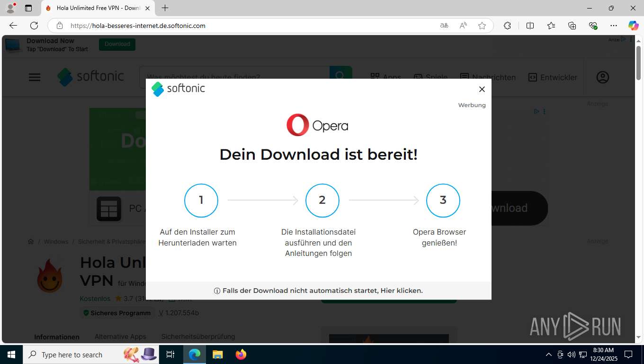Open a new browser tab

[x=165, y=8]
